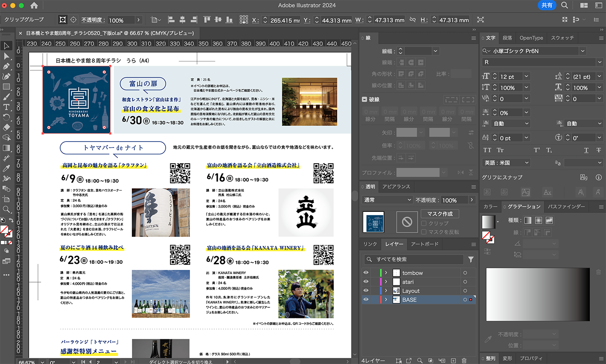Image resolution: width=606 pixels, height=364 pixels.
Task: Hide the Layout layer
Action: pyautogui.click(x=366, y=291)
